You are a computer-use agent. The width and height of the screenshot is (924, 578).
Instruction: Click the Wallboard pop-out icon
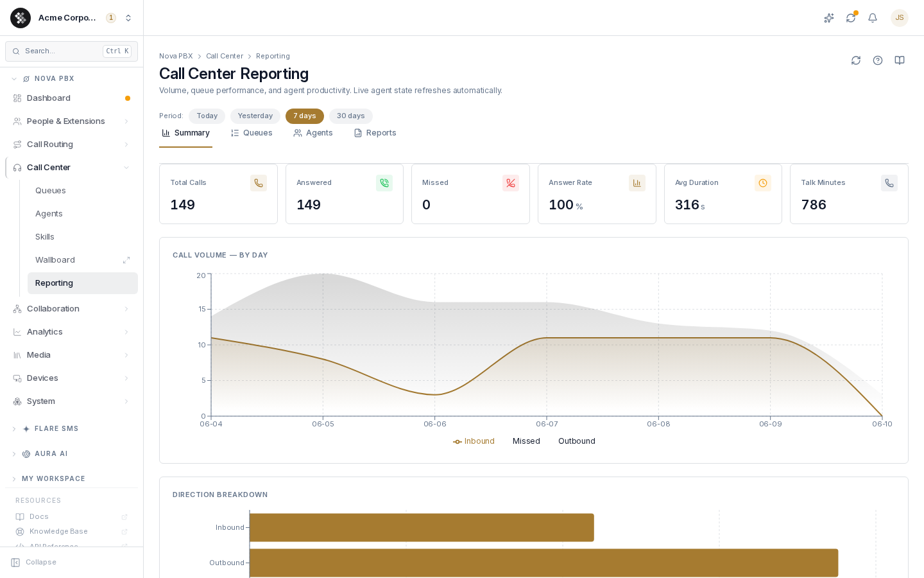pos(126,260)
